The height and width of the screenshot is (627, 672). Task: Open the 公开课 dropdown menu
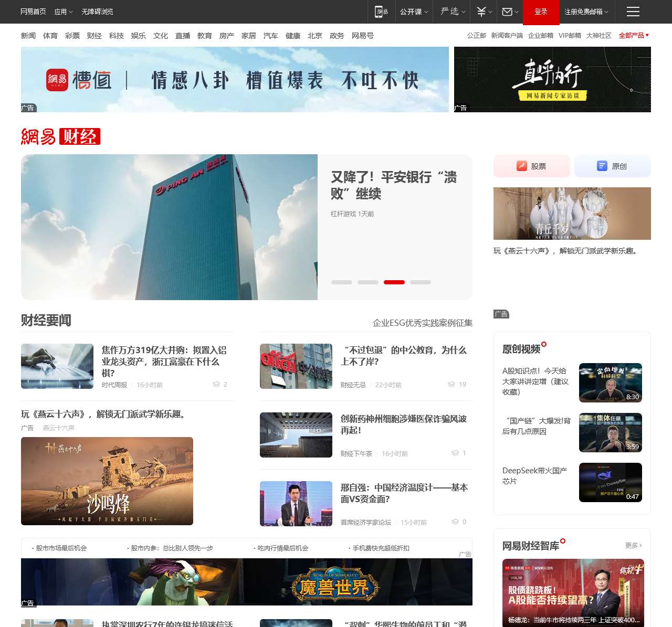tap(414, 12)
